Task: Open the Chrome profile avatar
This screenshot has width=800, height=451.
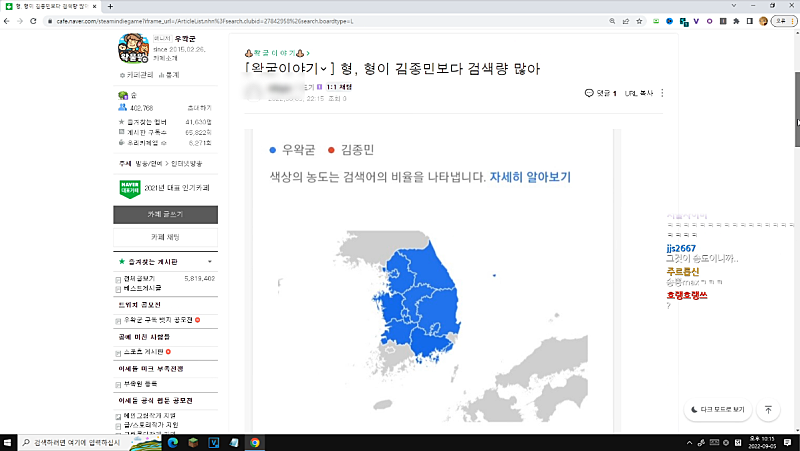Action: coord(763,21)
